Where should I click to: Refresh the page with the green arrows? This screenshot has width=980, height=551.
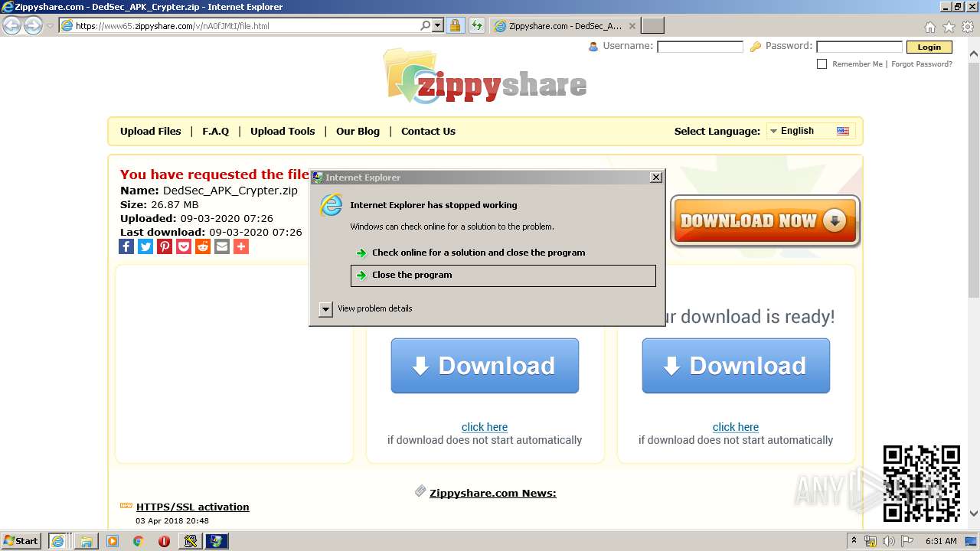[477, 25]
